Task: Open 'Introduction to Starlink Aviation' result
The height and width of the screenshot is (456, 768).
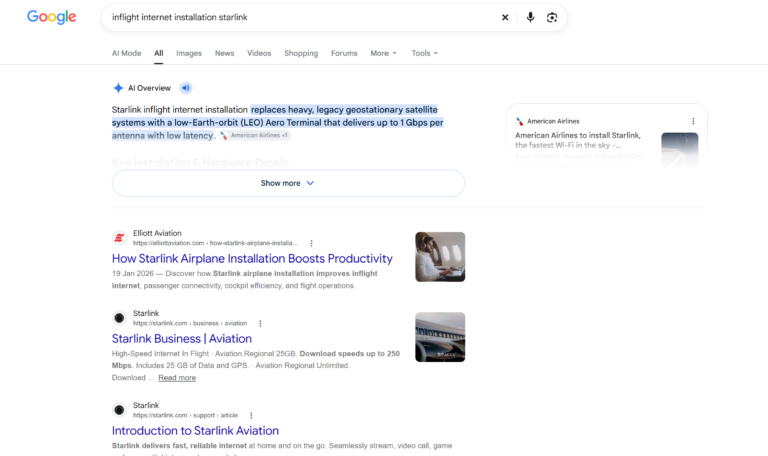Action: pos(195,431)
